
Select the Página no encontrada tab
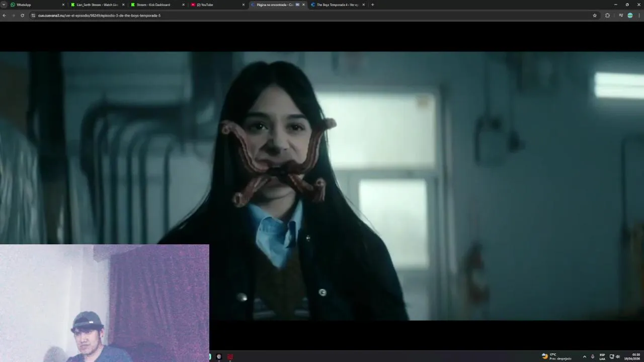277,5
